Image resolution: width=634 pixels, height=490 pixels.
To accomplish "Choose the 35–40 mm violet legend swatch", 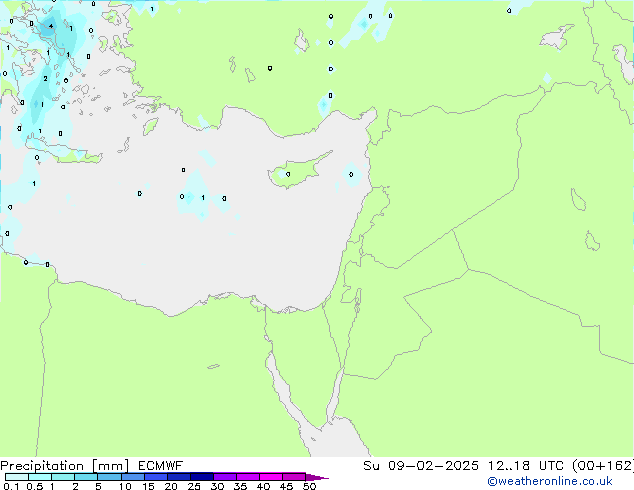I will (x=247, y=477).
